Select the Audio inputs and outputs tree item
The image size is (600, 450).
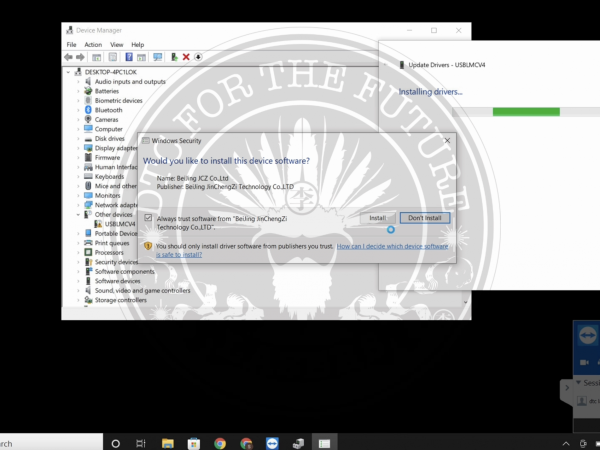point(130,82)
